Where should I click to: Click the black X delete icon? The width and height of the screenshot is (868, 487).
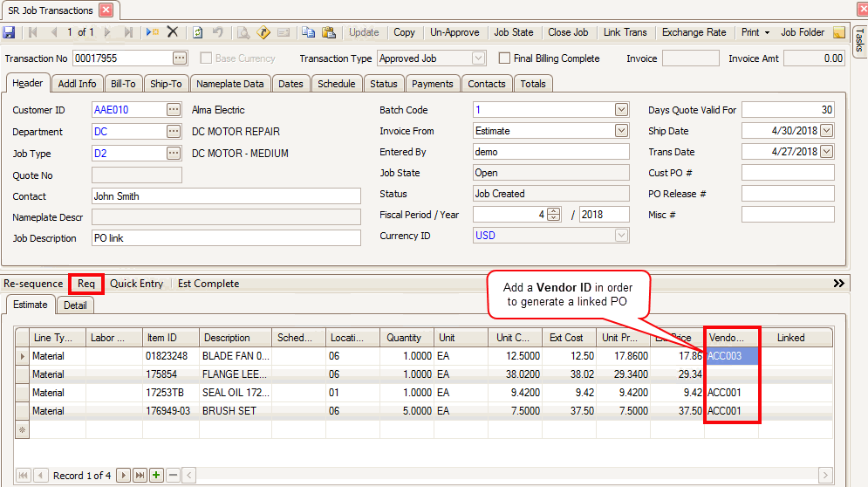[x=173, y=32]
